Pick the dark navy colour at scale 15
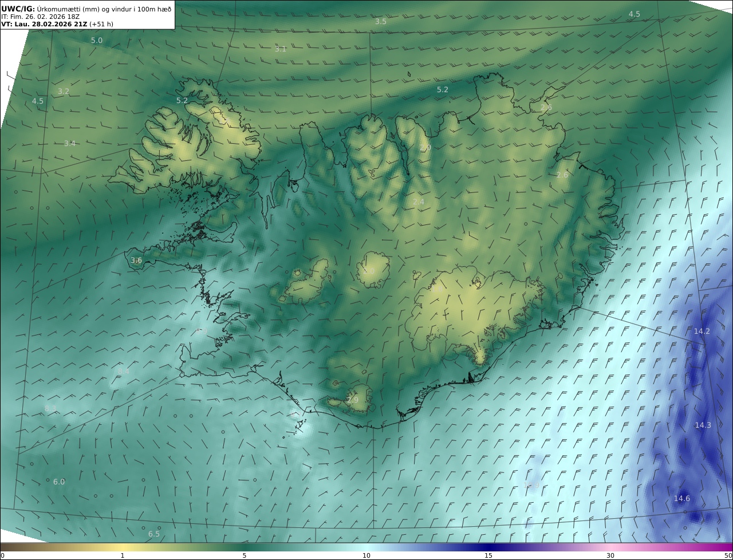 click(x=488, y=547)
